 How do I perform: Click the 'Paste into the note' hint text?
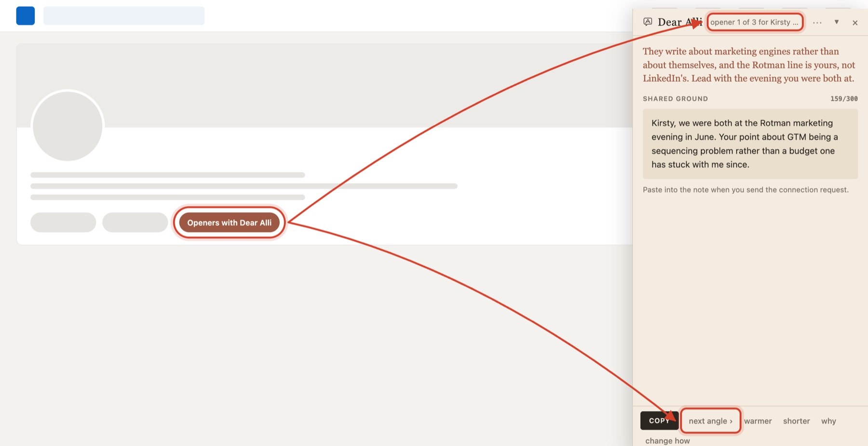[x=746, y=190]
